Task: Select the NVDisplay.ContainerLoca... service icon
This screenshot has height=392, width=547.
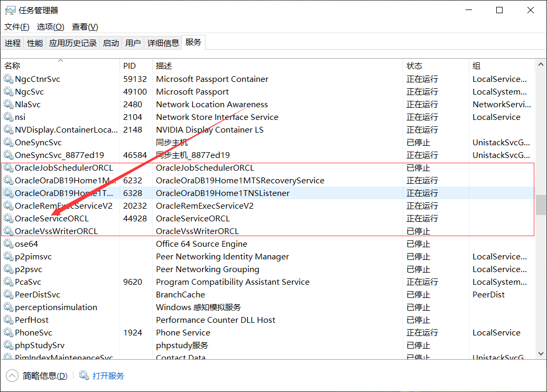Action: pyautogui.click(x=8, y=130)
